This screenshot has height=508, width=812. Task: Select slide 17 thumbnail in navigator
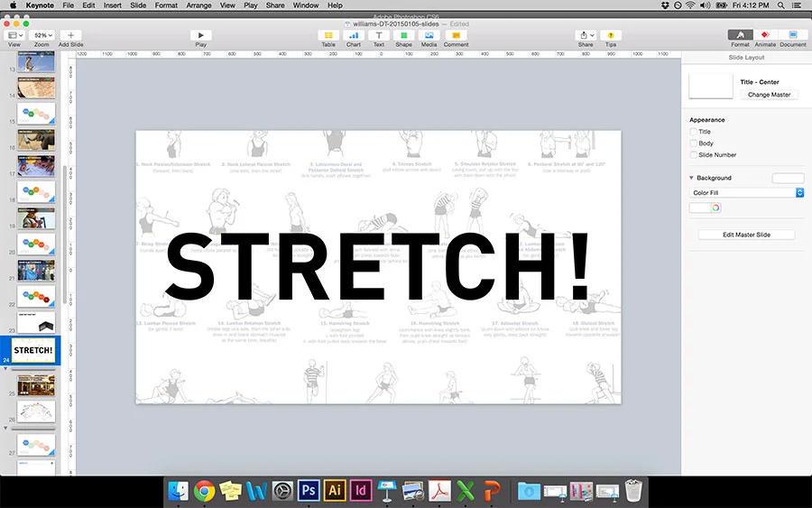click(36, 166)
